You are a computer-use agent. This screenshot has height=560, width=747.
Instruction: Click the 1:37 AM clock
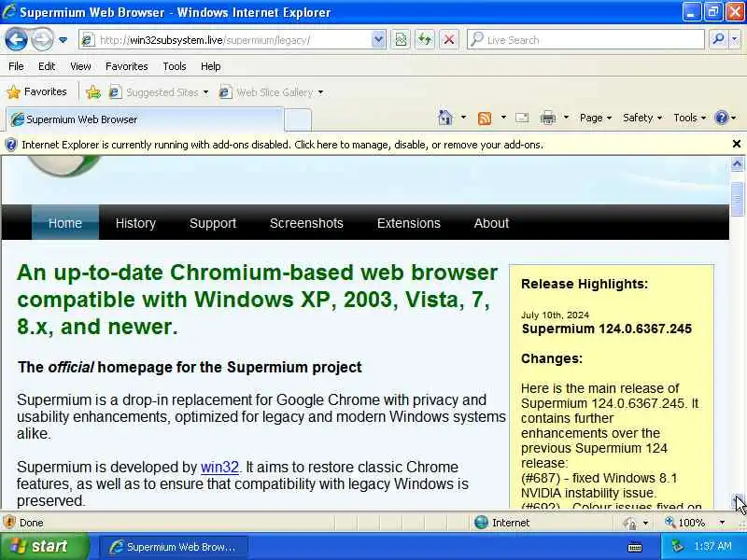click(712, 547)
